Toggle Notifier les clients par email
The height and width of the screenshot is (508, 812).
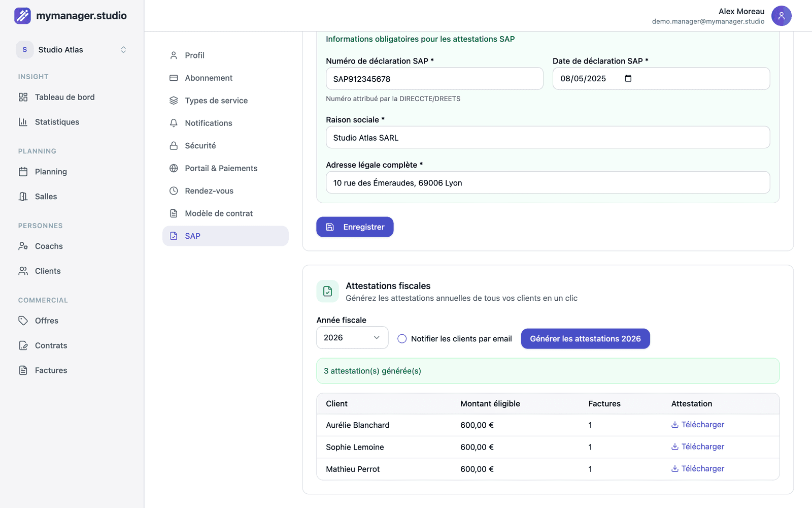point(402,339)
